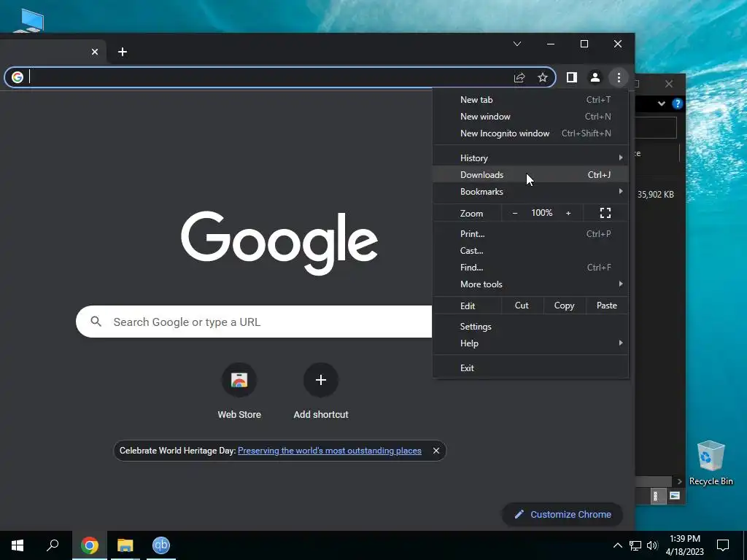Select New tab from the menu
747x560 pixels.
(530, 99)
